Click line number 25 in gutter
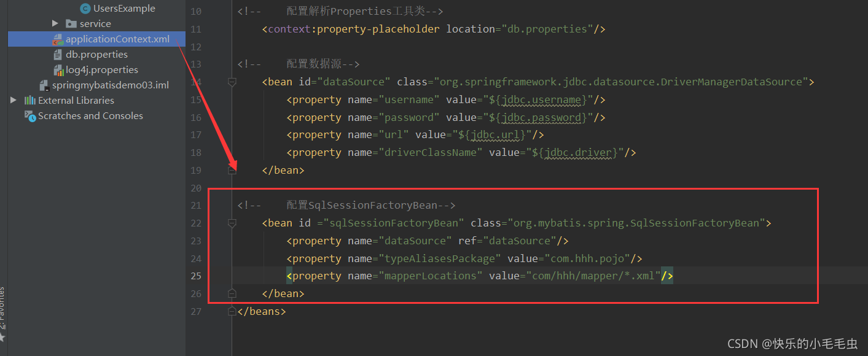Image resolution: width=868 pixels, height=356 pixels. coord(196,276)
